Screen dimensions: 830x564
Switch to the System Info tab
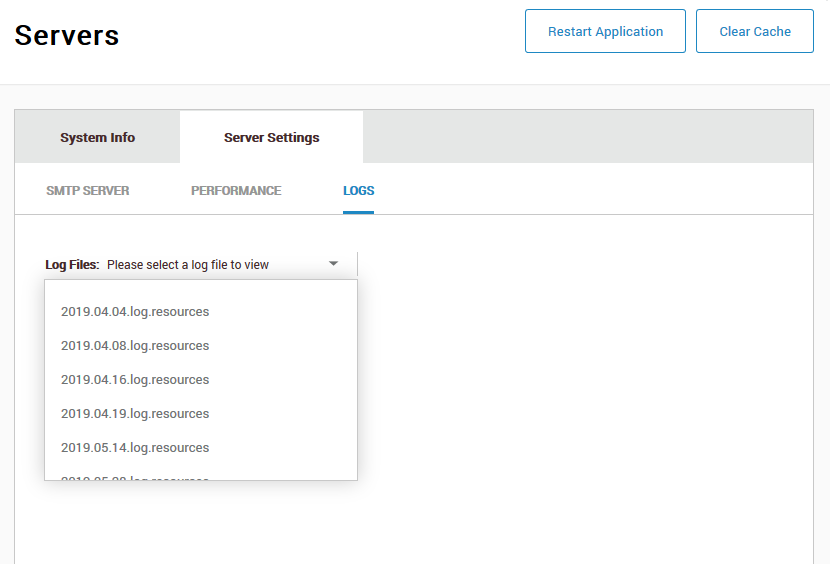click(x=97, y=137)
